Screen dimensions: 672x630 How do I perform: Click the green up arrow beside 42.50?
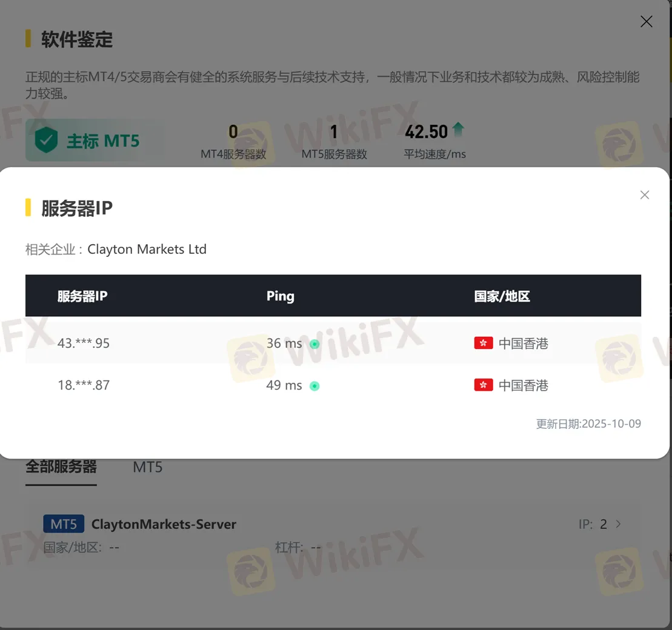[458, 130]
